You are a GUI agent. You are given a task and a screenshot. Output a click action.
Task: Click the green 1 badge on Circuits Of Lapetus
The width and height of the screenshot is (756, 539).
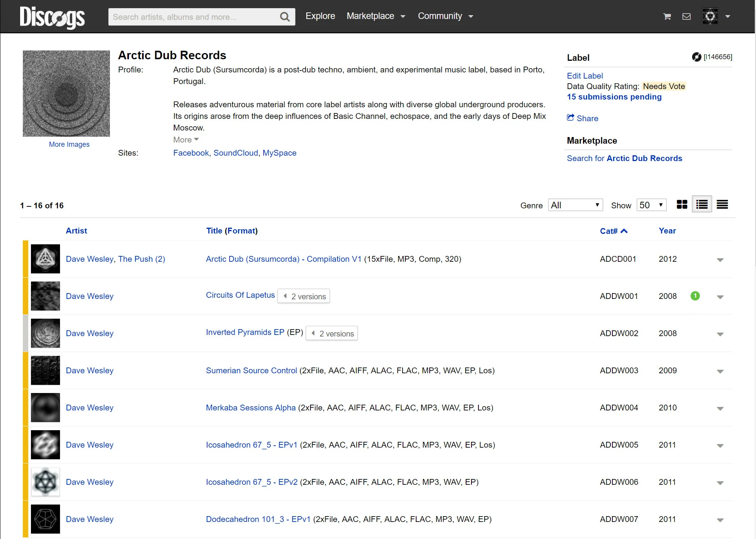(695, 296)
